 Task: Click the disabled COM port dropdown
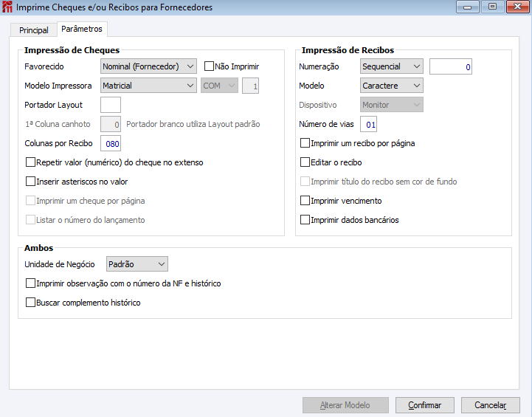220,86
